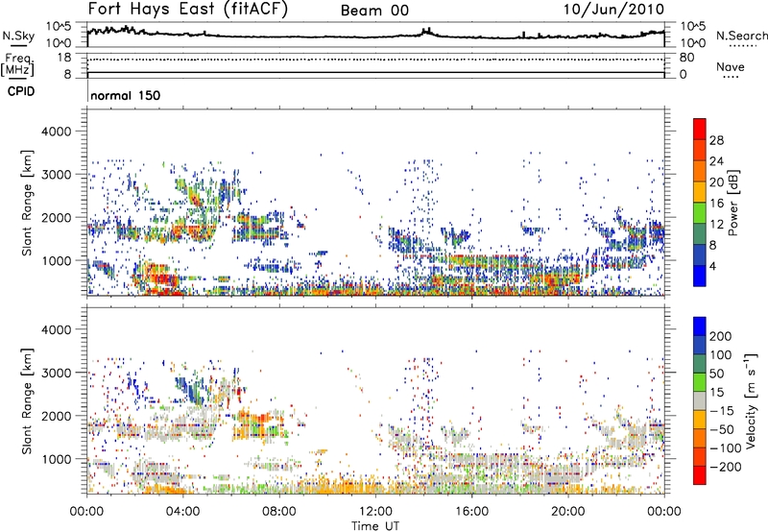Click the 'Time UT' axis title

pyautogui.click(x=375, y=526)
